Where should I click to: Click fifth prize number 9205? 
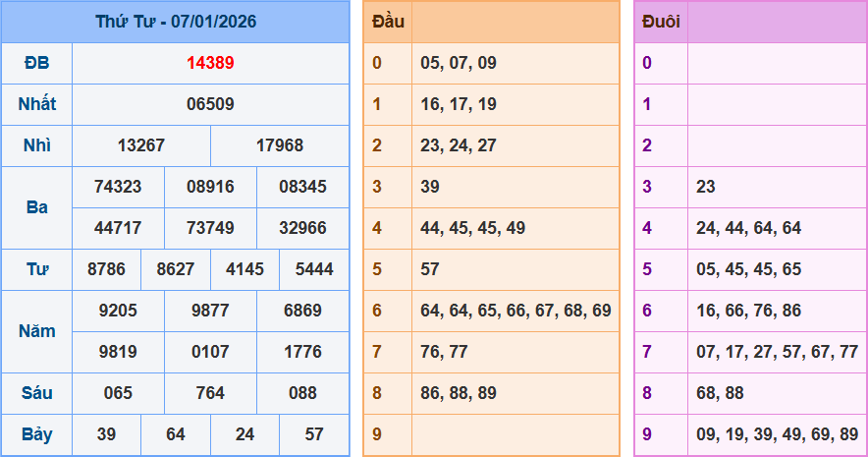[118, 311]
